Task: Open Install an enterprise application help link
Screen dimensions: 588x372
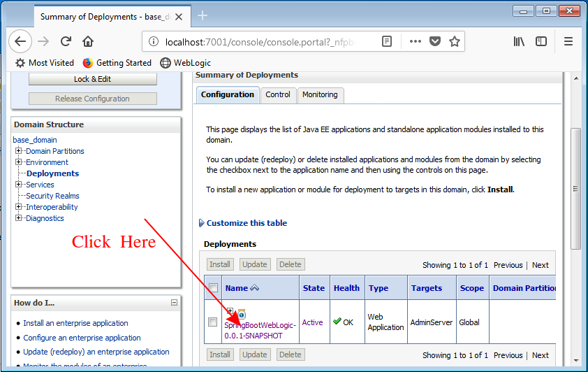Action: 75,323
